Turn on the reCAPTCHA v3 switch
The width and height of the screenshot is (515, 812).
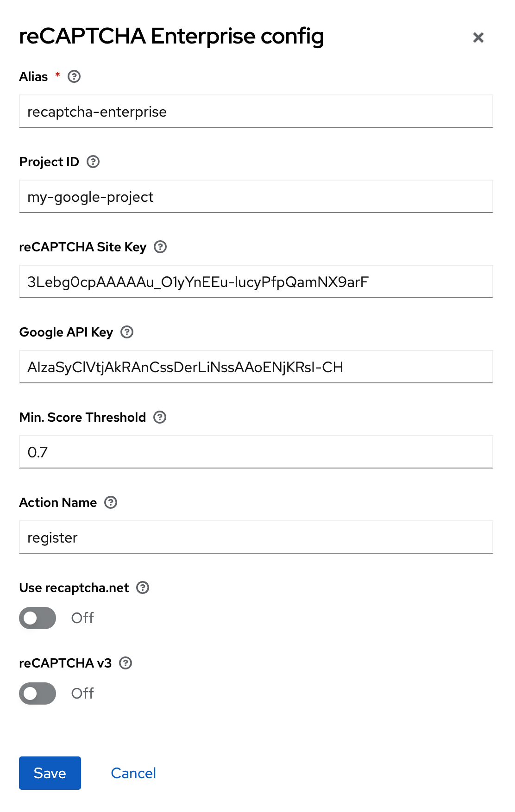(38, 693)
